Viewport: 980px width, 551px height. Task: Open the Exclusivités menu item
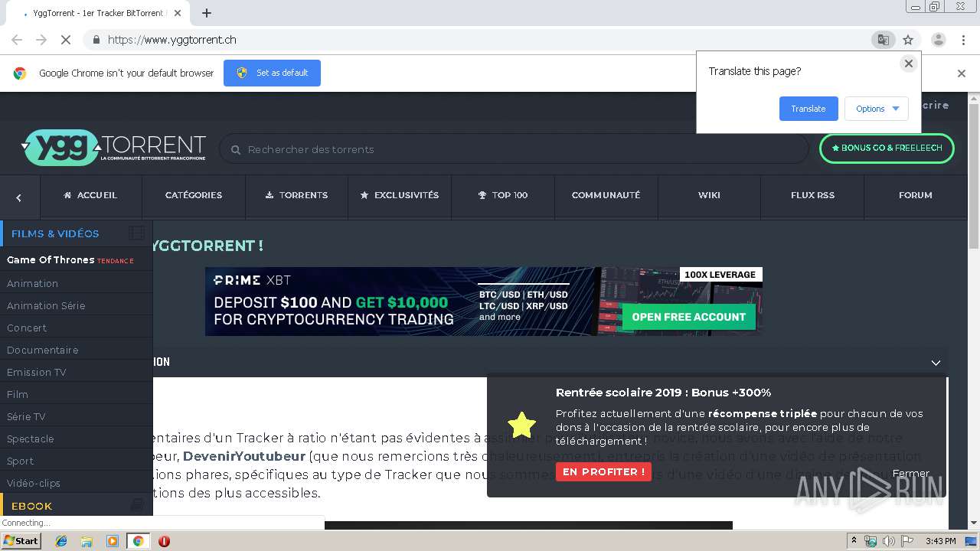[x=400, y=195]
